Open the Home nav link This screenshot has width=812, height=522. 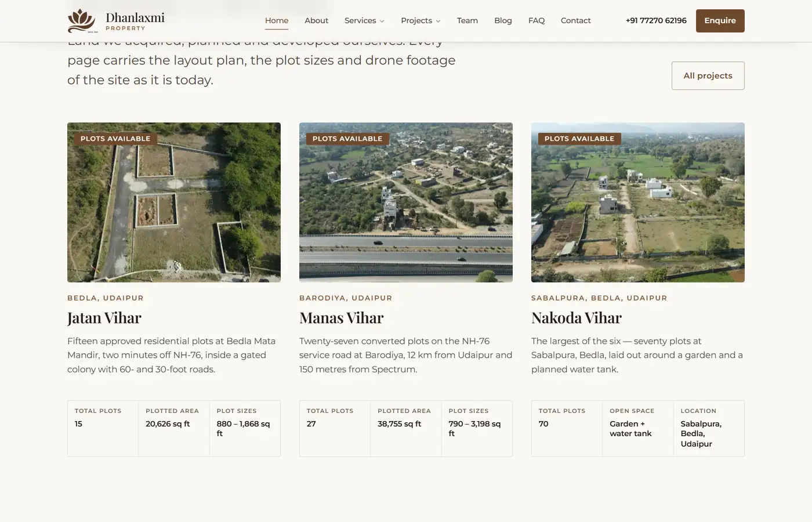[x=277, y=20]
